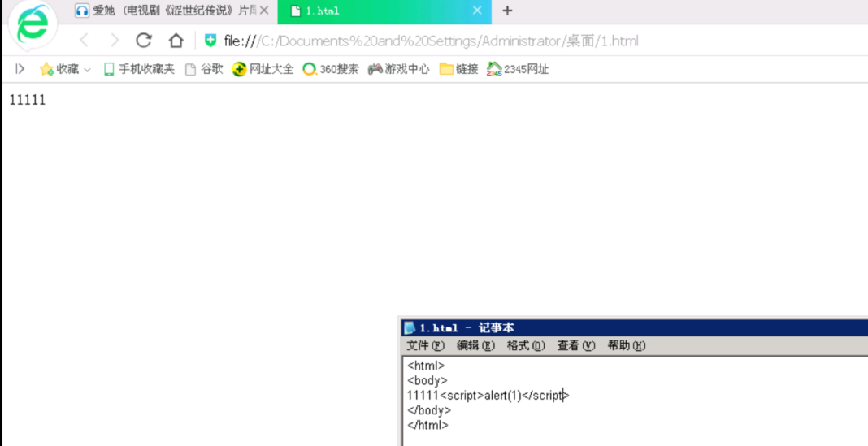Viewport: 868px width, 446px height.
Task: Open 游戏中心 bookmark
Action: pos(399,69)
